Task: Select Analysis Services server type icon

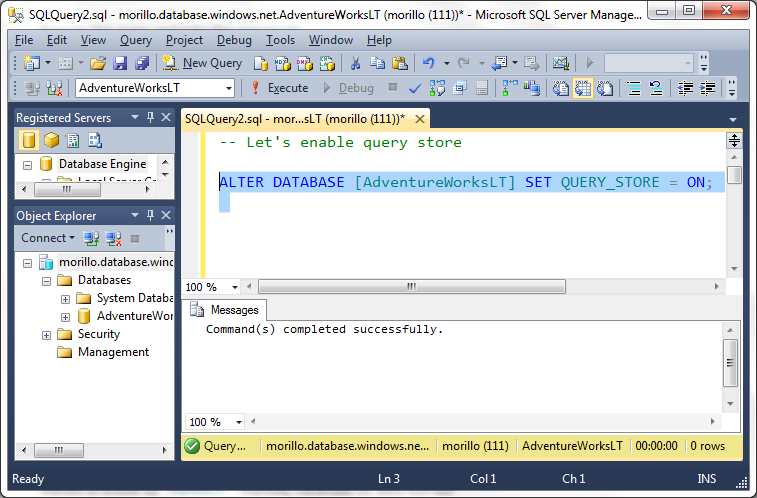Action: point(51,140)
